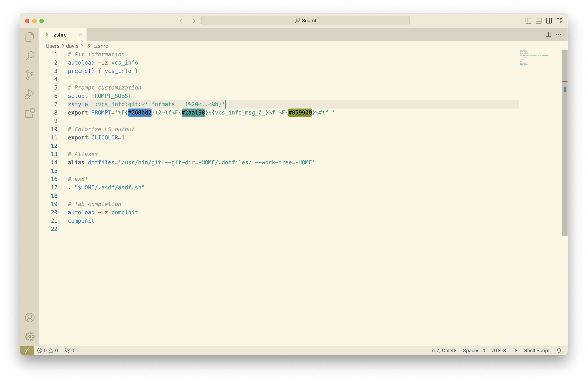
Task: Open the Extensions view
Action: (x=30, y=113)
